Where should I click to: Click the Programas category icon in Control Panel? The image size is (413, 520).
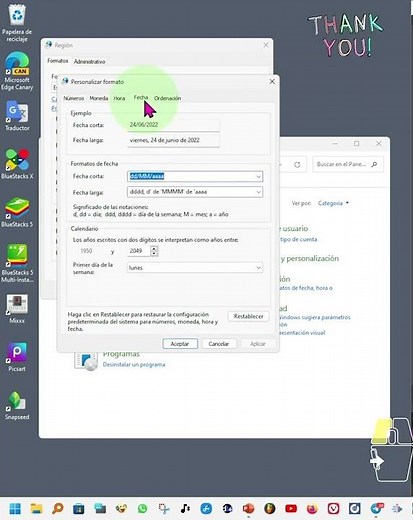point(86,361)
